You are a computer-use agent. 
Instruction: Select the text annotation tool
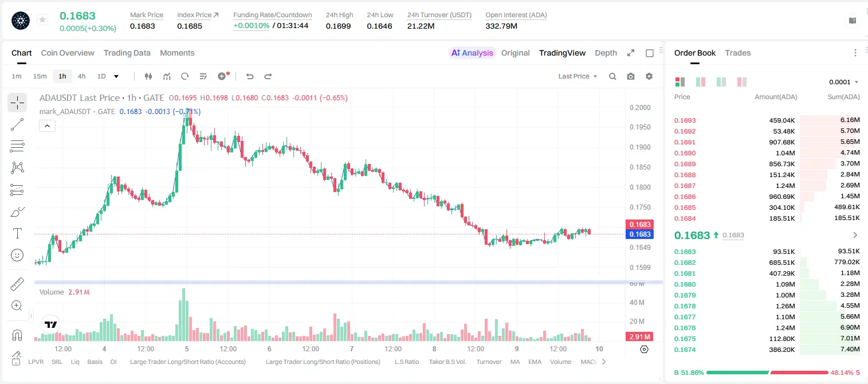(x=17, y=233)
